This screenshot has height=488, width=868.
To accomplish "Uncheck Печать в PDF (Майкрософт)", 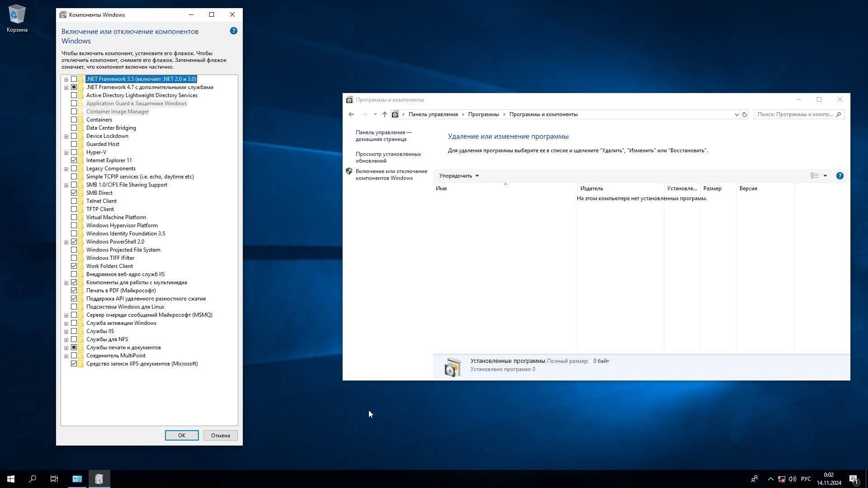I will [74, 291].
